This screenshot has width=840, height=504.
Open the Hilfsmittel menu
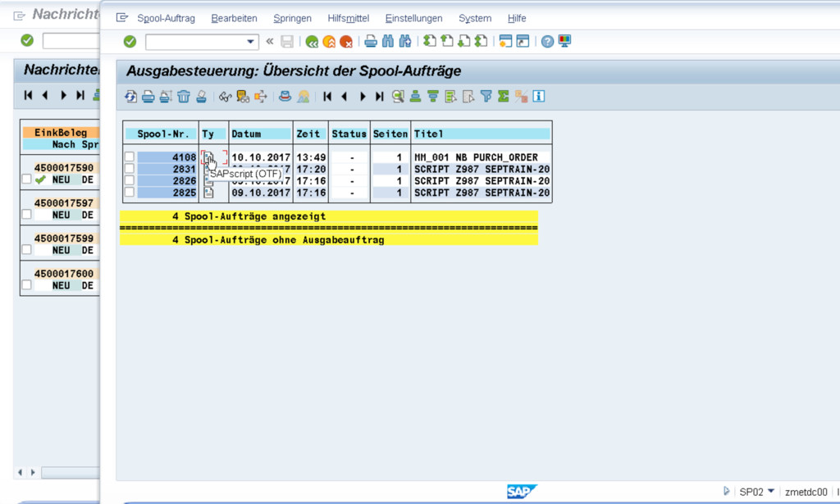click(x=348, y=18)
